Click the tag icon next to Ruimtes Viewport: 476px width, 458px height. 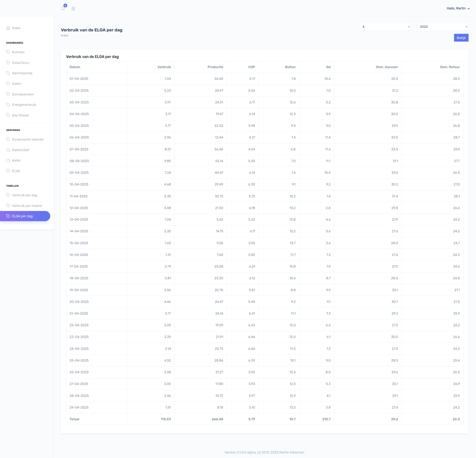click(8, 52)
